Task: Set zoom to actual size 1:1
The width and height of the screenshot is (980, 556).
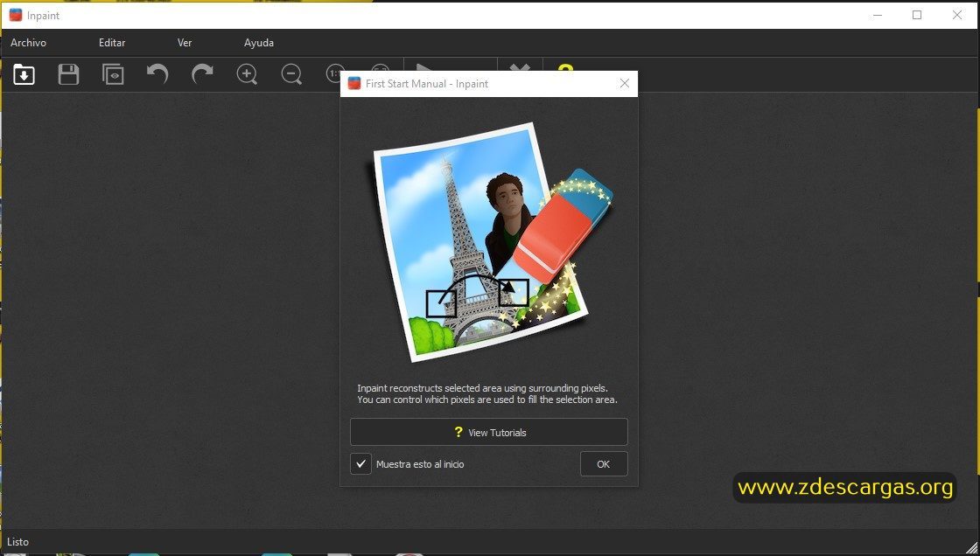Action: [333, 73]
